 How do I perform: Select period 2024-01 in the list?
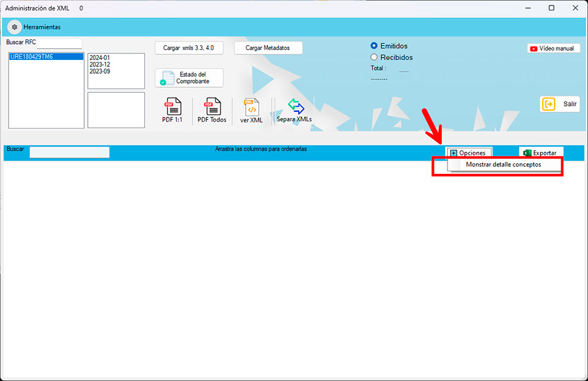[100, 58]
